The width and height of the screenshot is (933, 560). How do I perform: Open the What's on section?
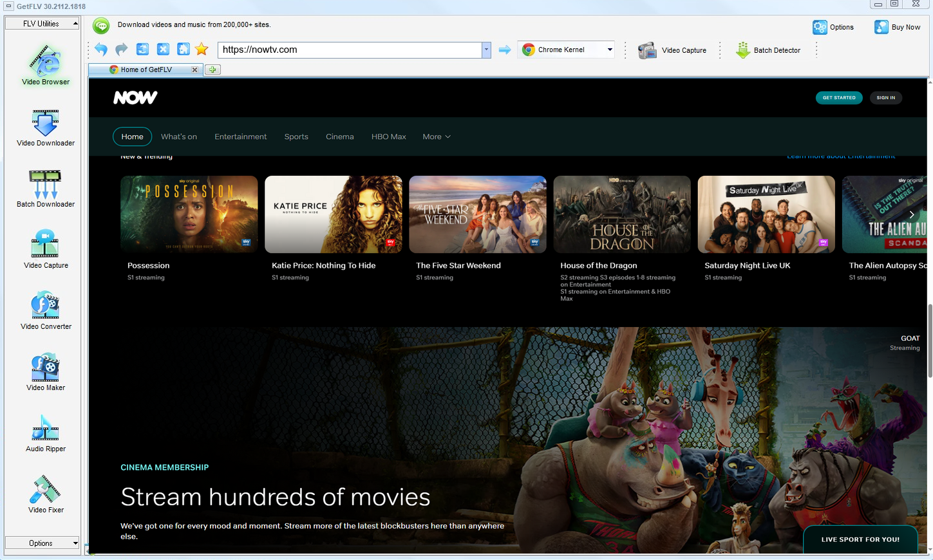[179, 136]
